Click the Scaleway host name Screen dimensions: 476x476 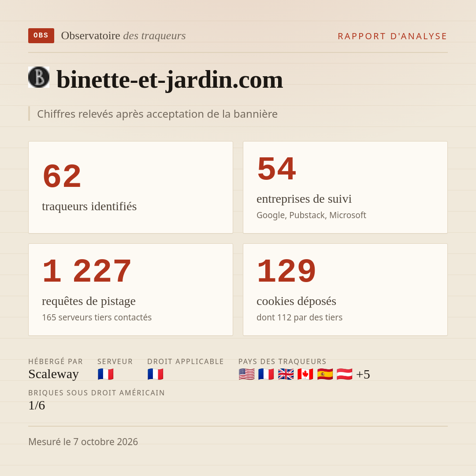pos(53,374)
